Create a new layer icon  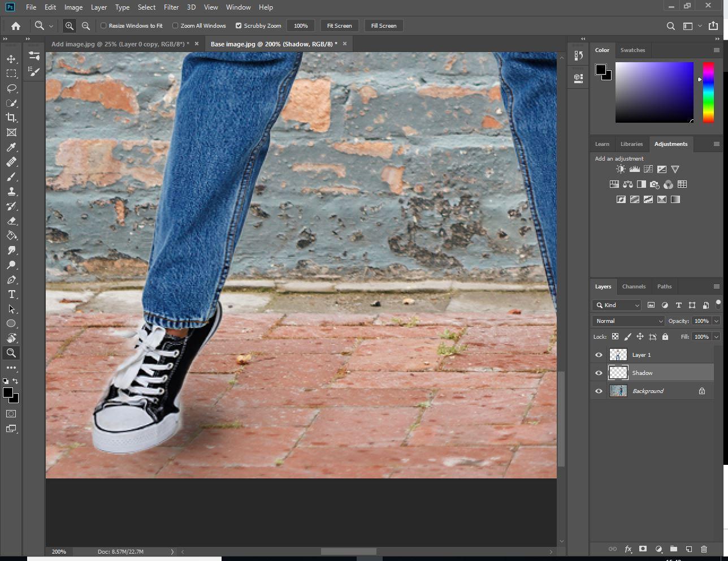tap(689, 549)
